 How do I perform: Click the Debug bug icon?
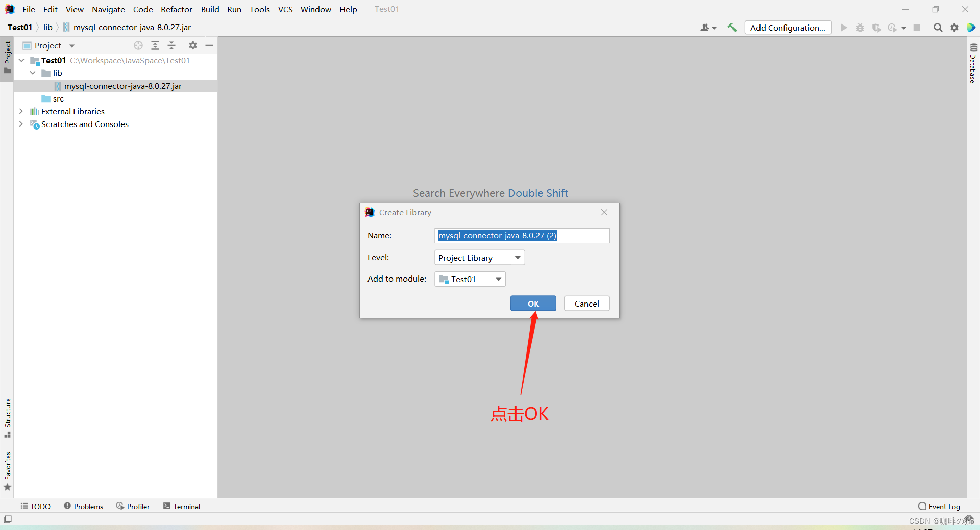tap(860, 28)
